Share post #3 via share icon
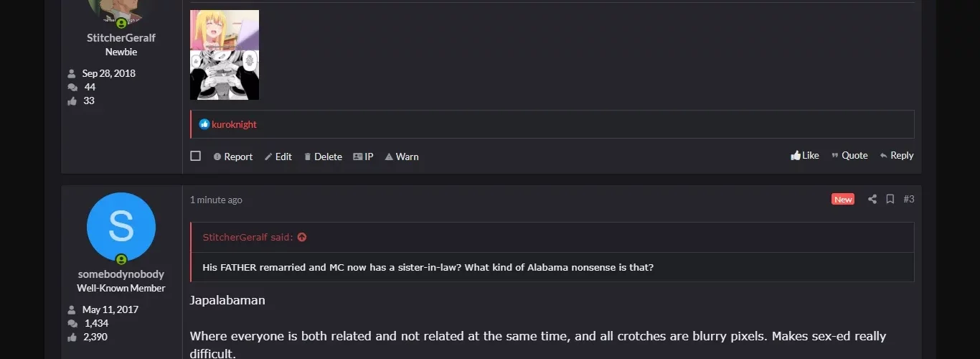 pos(872,199)
